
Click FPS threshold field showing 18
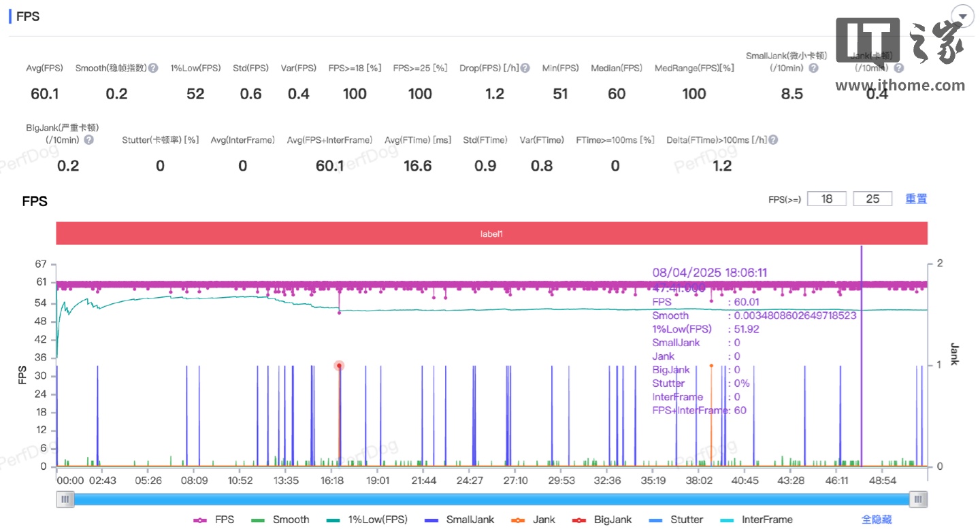click(827, 199)
